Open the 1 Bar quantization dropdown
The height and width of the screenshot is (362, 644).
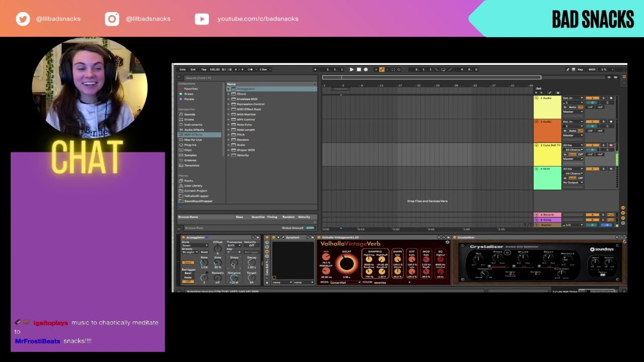click(x=265, y=69)
